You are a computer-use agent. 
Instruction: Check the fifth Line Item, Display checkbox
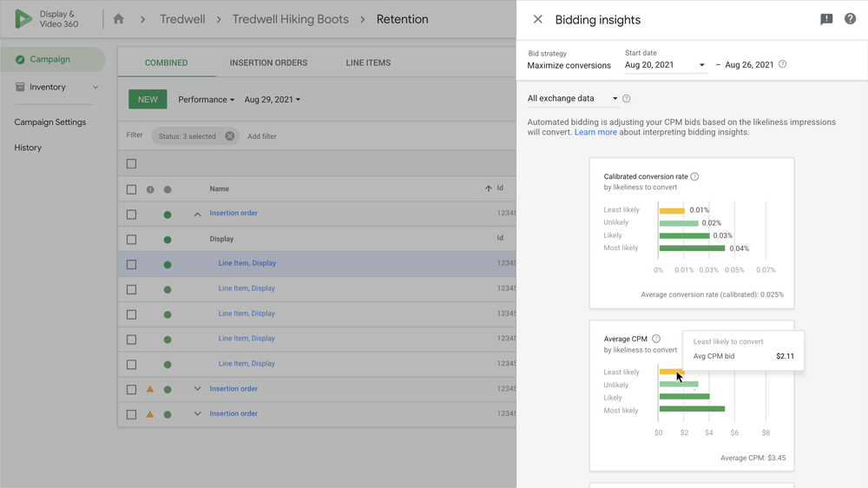coord(131,365)
